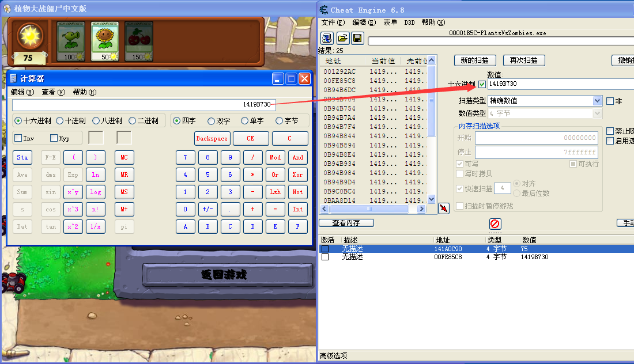Select the Sunflower seed packet
Image resolution: width=634 pixels, height=364 pixels.
click(105, 41)
